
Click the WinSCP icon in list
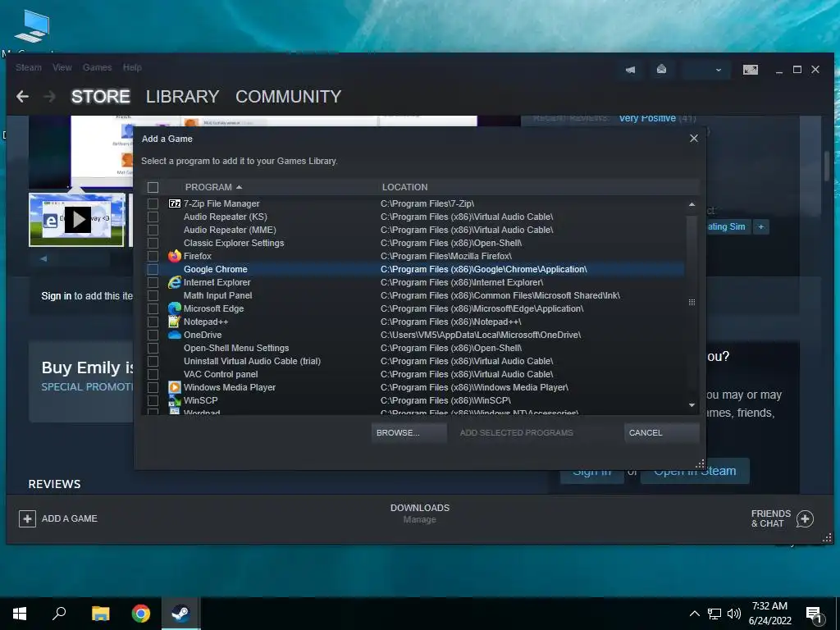click(x=175, y=400)
